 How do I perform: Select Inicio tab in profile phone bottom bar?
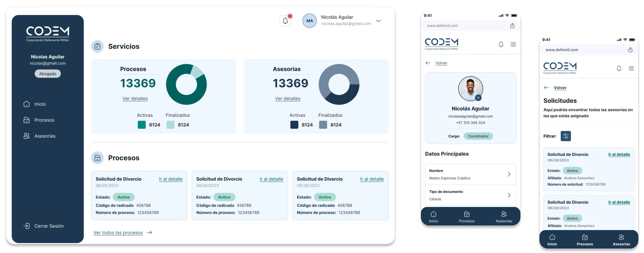[433, 217]
